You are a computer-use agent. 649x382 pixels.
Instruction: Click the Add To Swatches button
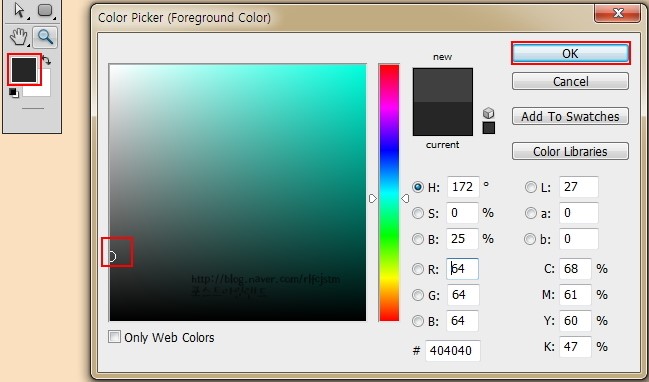570,116
